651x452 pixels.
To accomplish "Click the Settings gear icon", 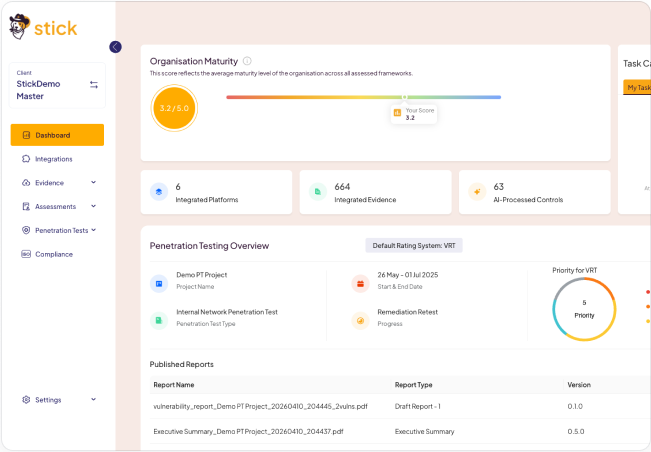I will [x=26, y=400].
